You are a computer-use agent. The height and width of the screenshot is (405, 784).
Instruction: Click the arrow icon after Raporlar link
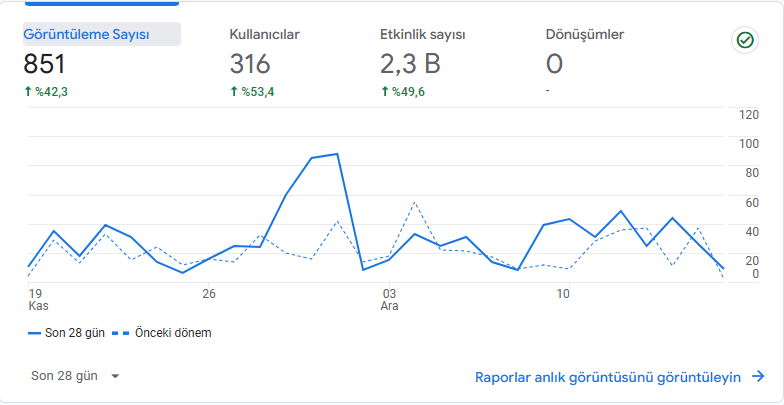(x=758, y=376)
